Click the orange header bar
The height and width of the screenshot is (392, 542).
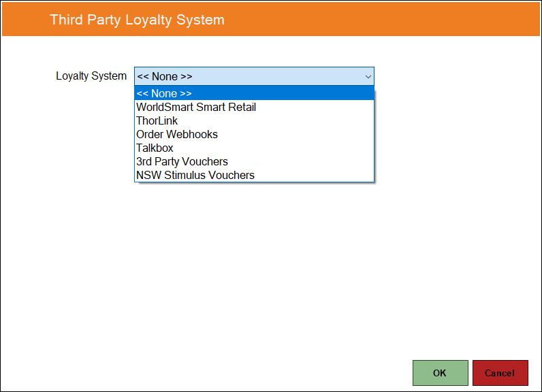(270, 19)
